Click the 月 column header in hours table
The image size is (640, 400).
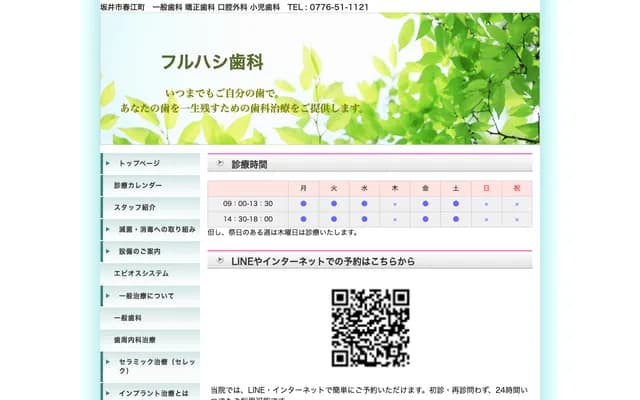point(303,188)
